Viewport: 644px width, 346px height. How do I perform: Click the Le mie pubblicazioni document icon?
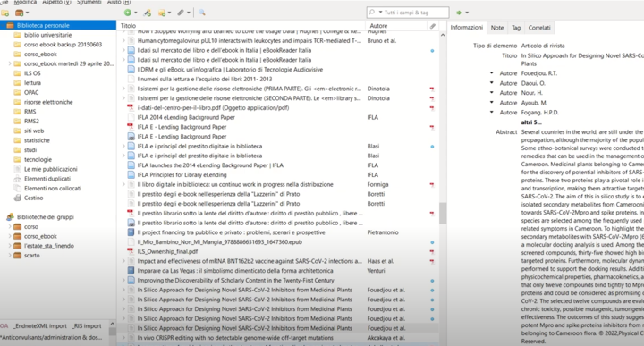(x=17, y=169)
